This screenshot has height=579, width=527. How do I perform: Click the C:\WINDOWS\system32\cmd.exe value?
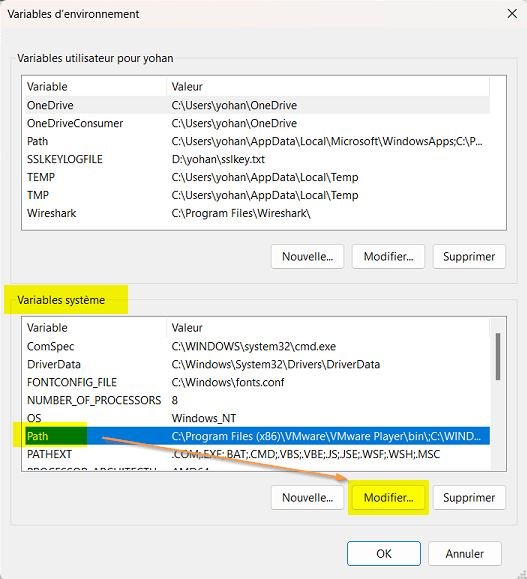(x=254, y=346)
